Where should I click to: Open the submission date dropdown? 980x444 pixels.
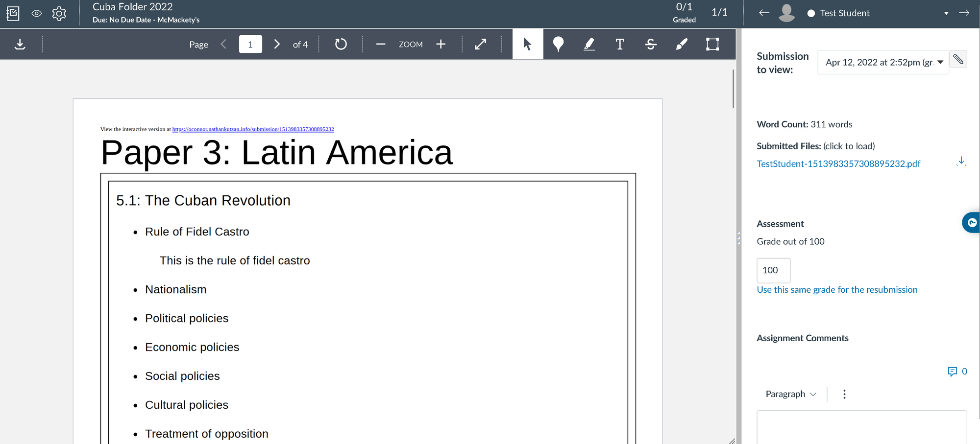(883, 62)
